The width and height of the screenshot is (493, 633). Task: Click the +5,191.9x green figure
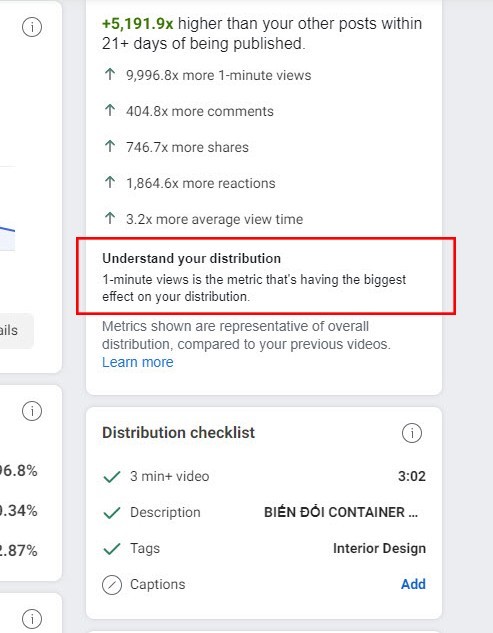tap(138, 24)
